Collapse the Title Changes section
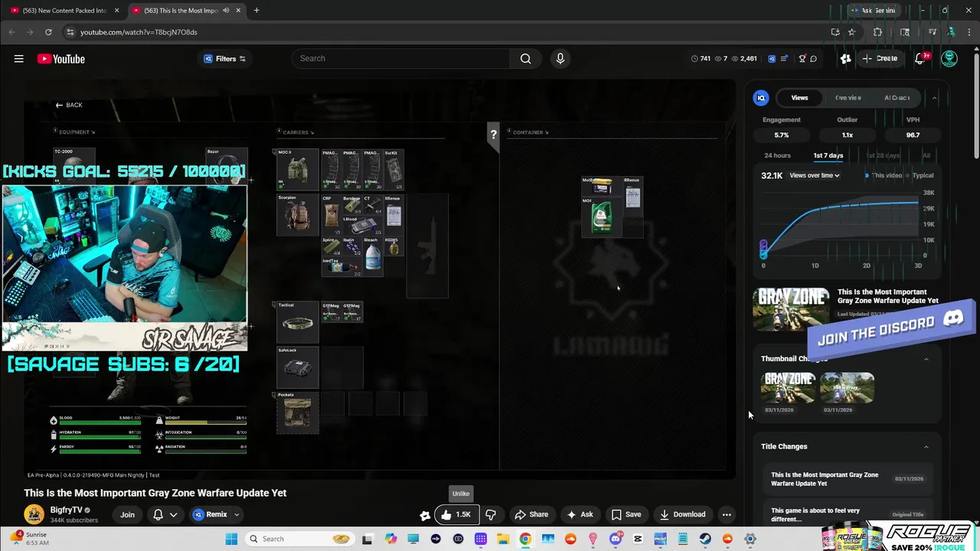Screen dimensions: 980x551 926,447
